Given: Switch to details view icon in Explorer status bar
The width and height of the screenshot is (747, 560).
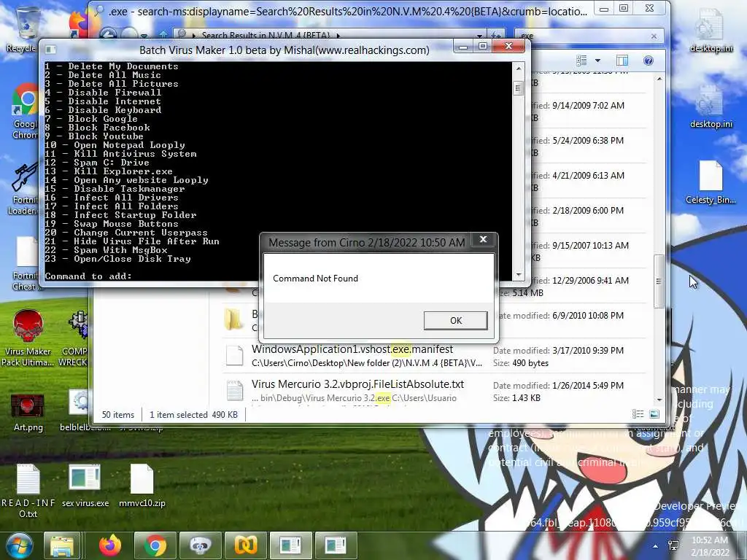Looking at the screenshot, I should pos(638,414).
